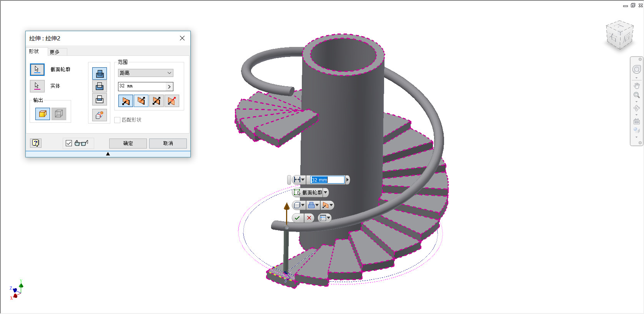Image resolution: width=644 pixels, height=314 pixels.
Task: Toggle the 匹配形状 checkbox
Action: coord(118,120)
